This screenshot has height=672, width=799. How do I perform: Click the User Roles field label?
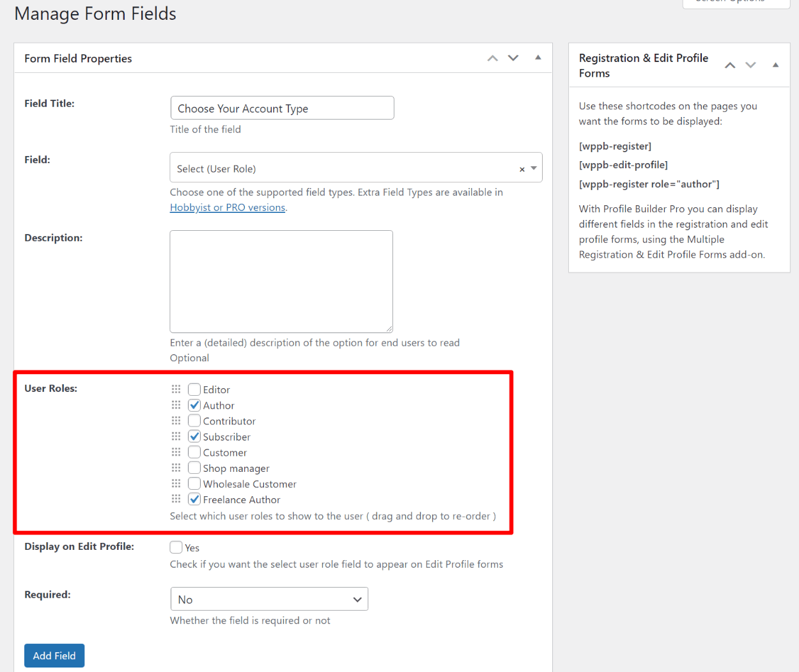click(50, 388)
